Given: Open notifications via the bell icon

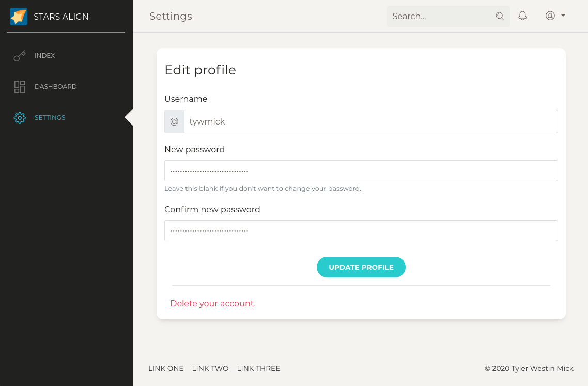Looking at the screenshot, I should [522, 16].
